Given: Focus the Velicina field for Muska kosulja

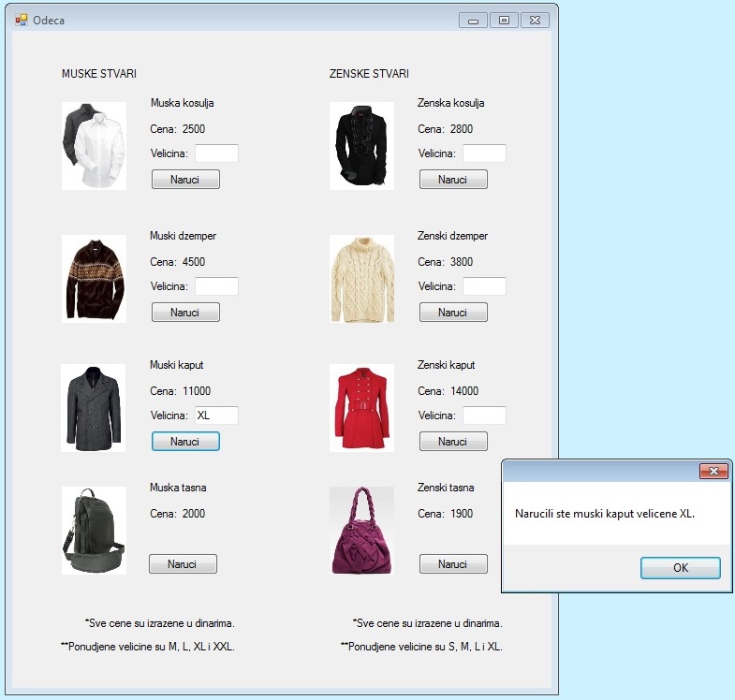Looking at the screenshot, I should coord(216,153).
